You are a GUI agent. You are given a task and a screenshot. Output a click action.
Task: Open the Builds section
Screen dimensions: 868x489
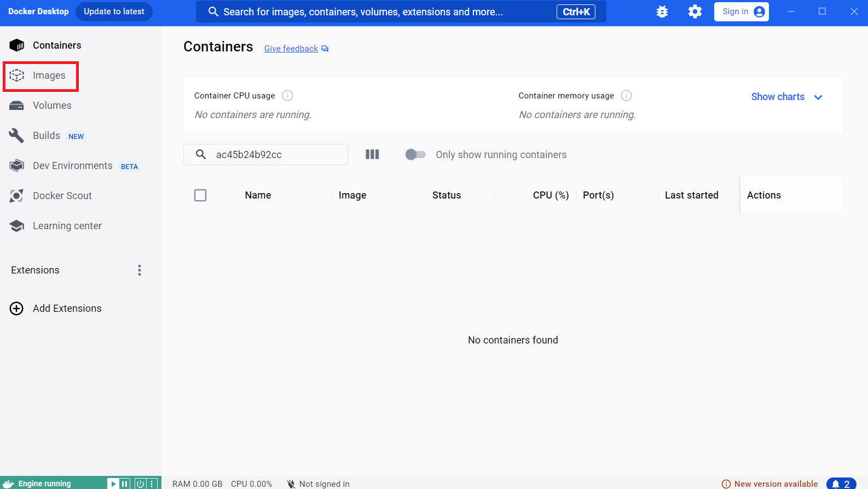[x=47, y=136]
